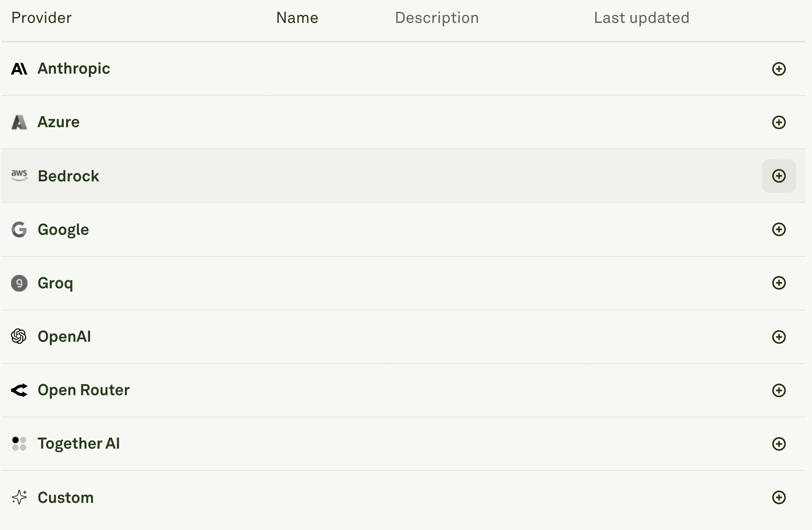Click the AWS Bedrock logo
Viewport: 812px width, 530px height.
(x=19, y=176)
